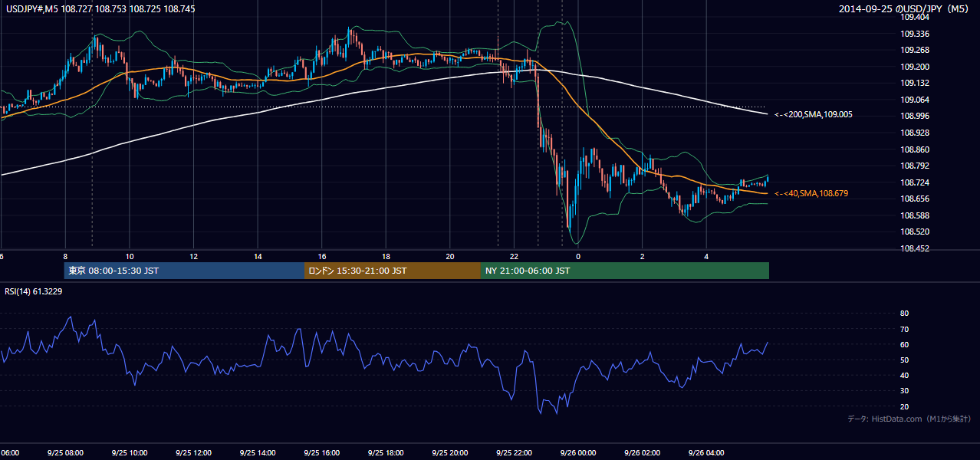Screen dimensions: 980x460
Task: Click the 2014-09-25 USD/JPY (M5) title
Action: coord(905,9)
